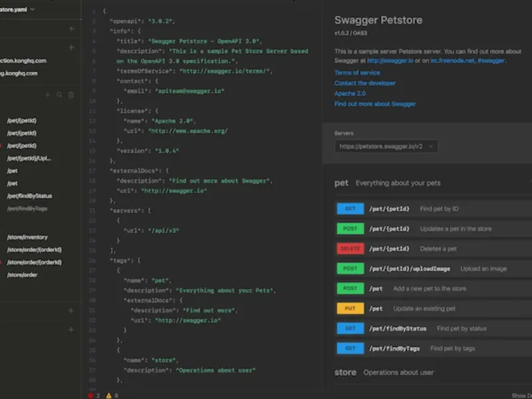Select /pet/findByStatus in the sidebar list
Viewport: 532px width, 399px height.
point(29,196)
